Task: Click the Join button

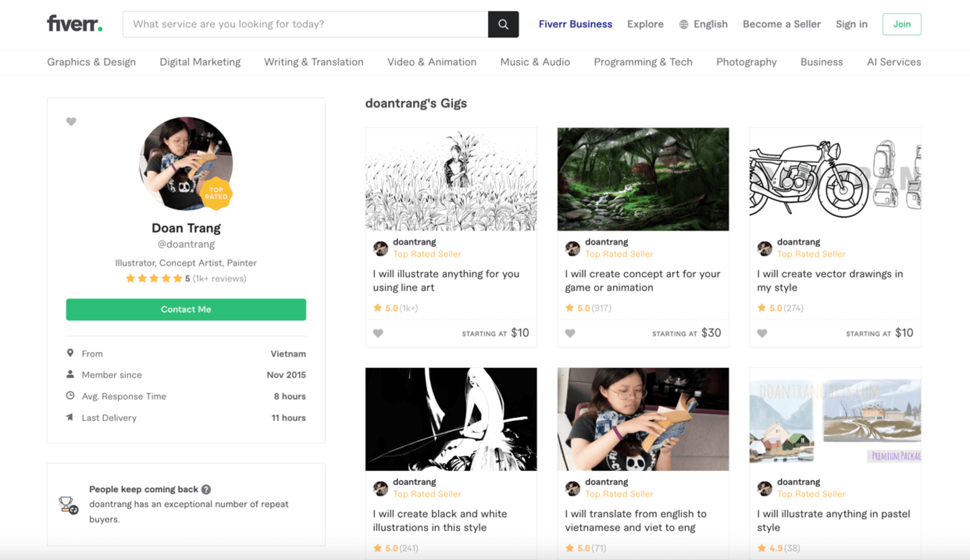Action: point(901,24)
